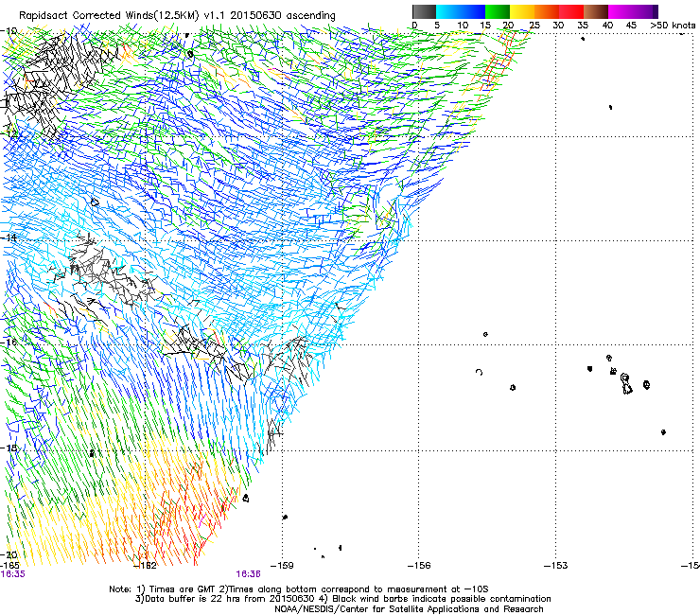Click the '-156' longitude axis label

coord(419,566)
